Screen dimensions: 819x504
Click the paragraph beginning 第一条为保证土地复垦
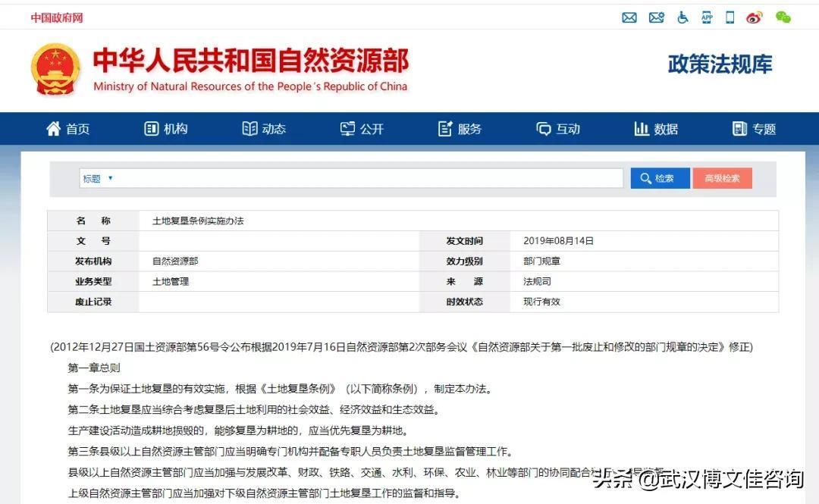280,389
